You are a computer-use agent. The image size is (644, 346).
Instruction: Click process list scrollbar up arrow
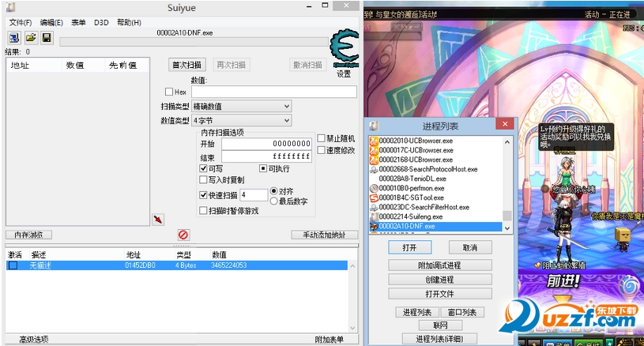pyautogui.click(x=507, y=141)
